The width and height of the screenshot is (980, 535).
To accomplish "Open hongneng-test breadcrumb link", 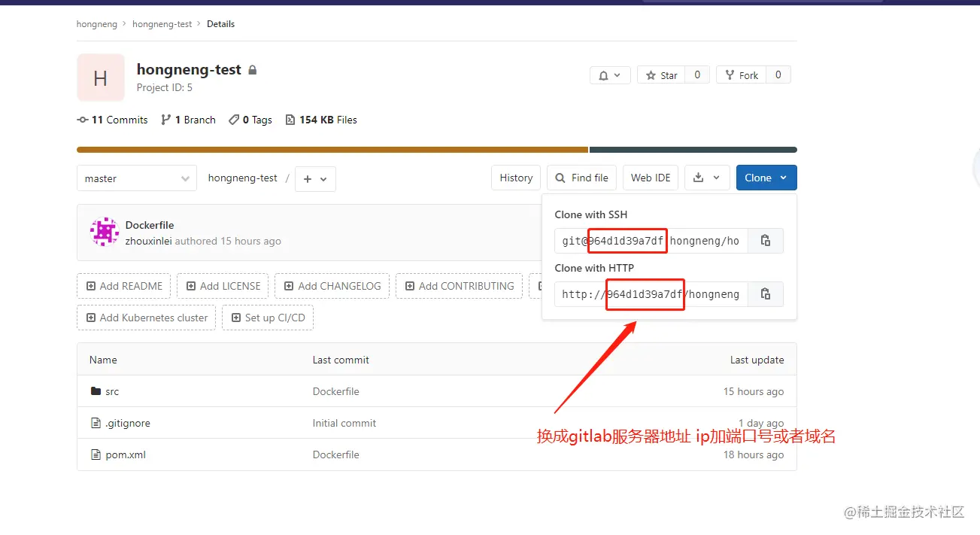I will tap(162, 24).
